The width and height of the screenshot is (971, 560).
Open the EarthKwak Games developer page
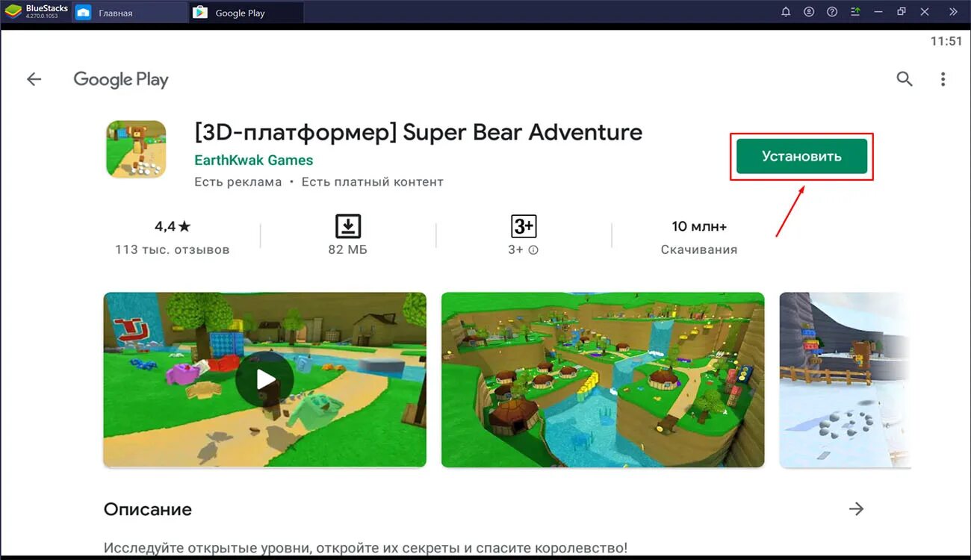pyautogui.click(x=253, y=160)
